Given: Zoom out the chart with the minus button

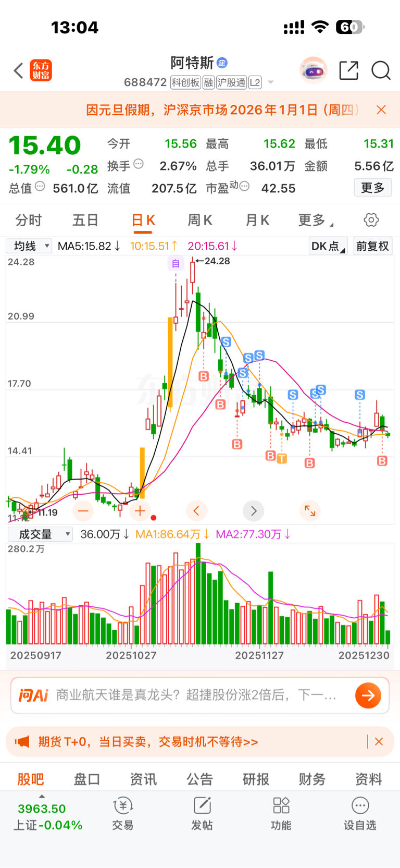Looking at the screenshot, I should tap(83, 511).
